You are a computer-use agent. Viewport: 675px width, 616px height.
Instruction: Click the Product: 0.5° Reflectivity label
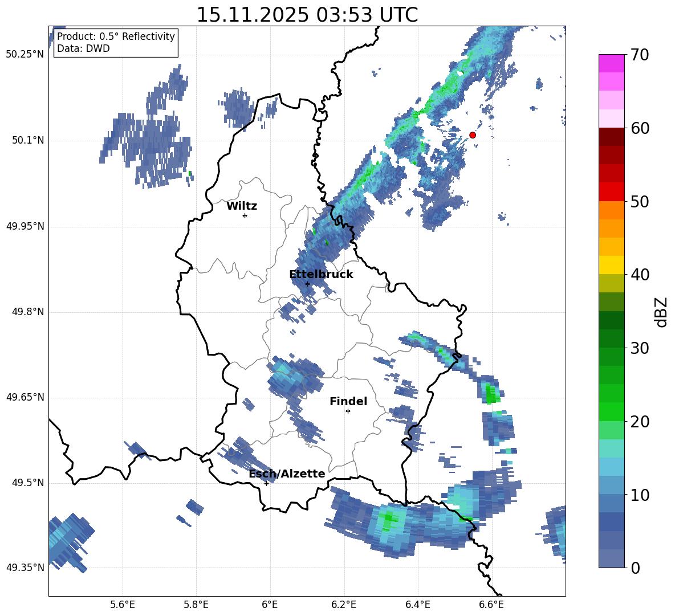116,36
